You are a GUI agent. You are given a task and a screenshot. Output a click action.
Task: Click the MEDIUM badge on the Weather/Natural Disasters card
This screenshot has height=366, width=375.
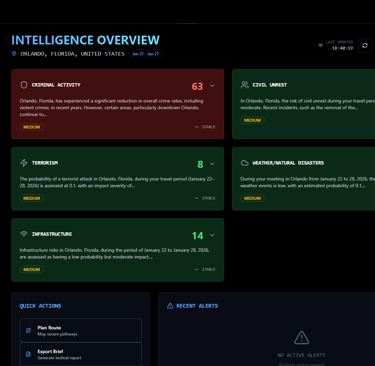tap(252, 198)
